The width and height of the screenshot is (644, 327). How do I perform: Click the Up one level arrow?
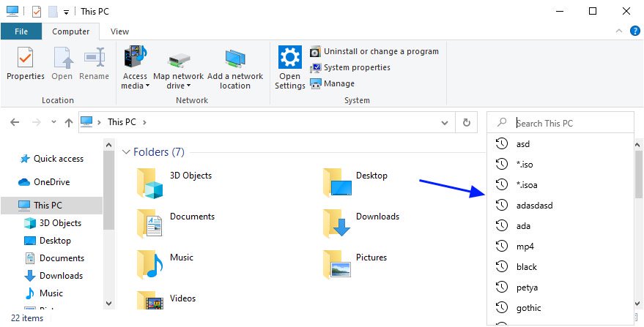click(x=69, y=122)
